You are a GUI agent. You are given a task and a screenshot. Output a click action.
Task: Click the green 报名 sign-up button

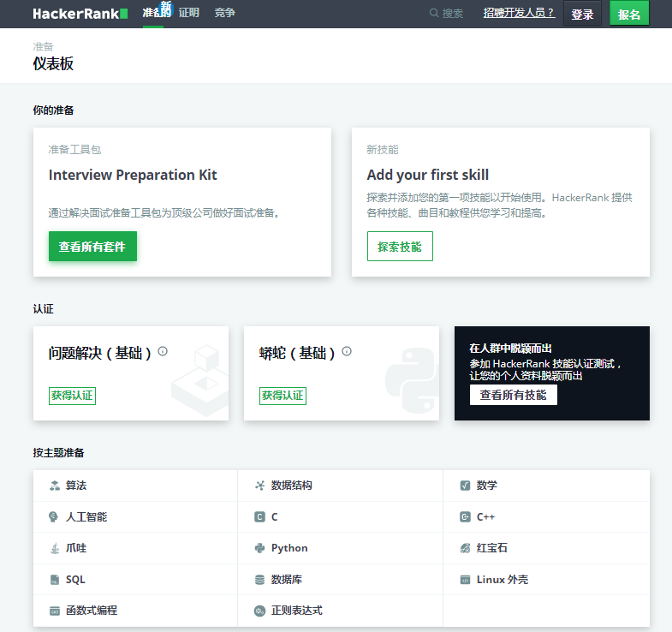[x=629, y=14]
